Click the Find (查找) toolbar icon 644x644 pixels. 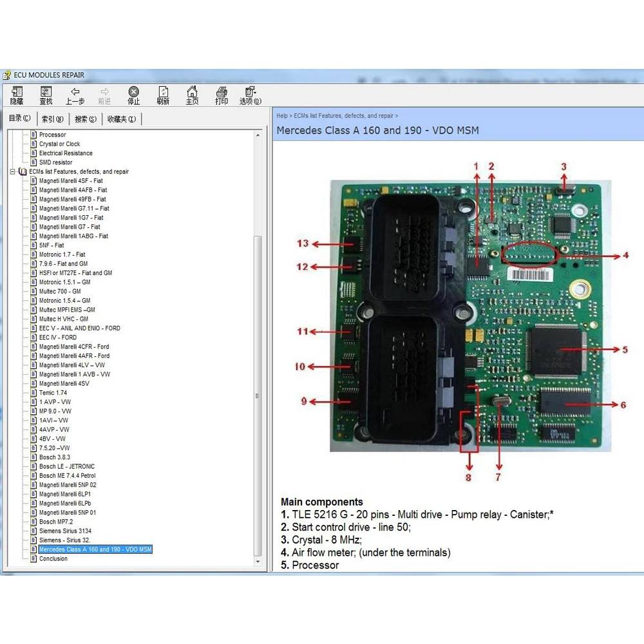[x=46, y=95]
